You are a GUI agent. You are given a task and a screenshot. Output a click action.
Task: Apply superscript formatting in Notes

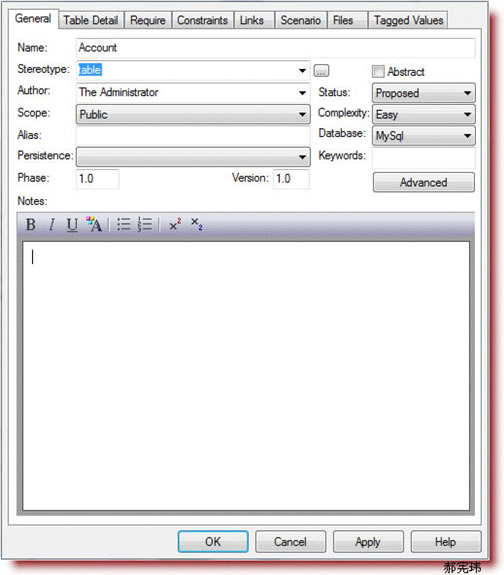click(175, 224)
